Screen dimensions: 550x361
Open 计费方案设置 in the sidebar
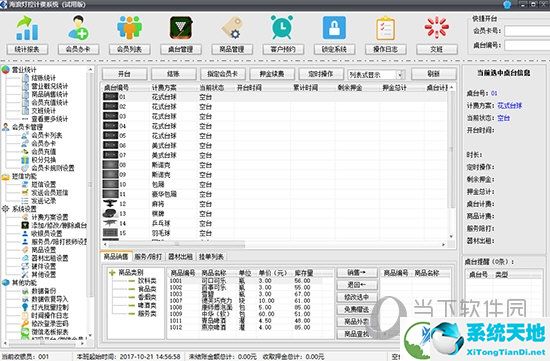point(49,217)
